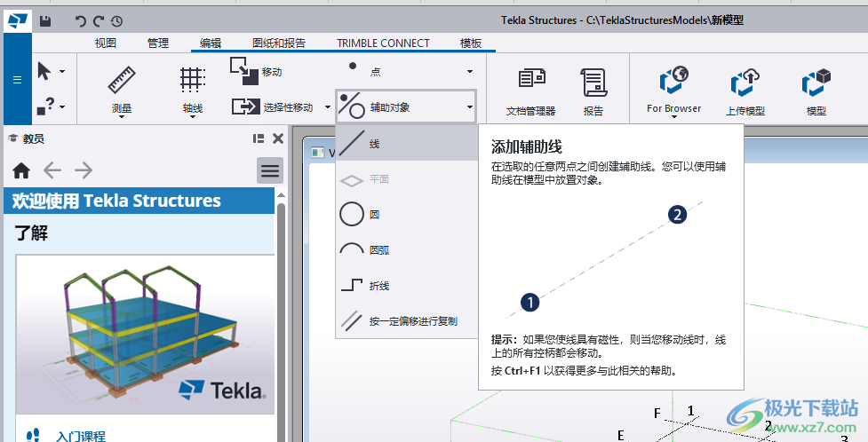Click the 了解 section heading
The width and height of the screenshot is (868, 442).
[x=32, y=233]
